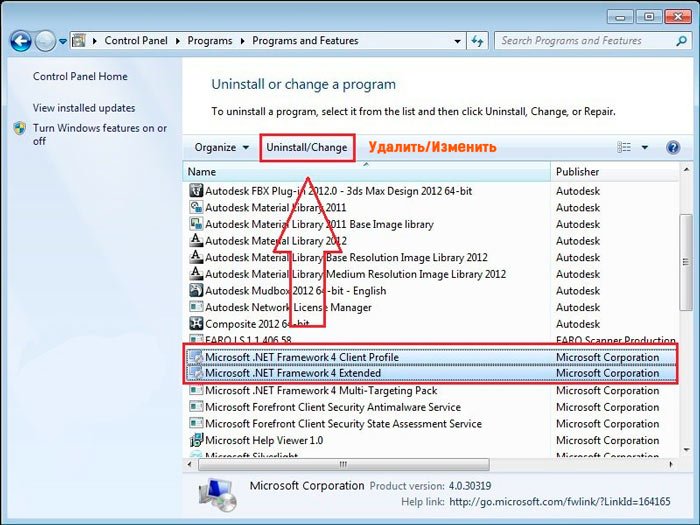This screenshot has width=700, height=525.
Task: Click product version 4.0.30319 value
Action: tap(470, 486)
